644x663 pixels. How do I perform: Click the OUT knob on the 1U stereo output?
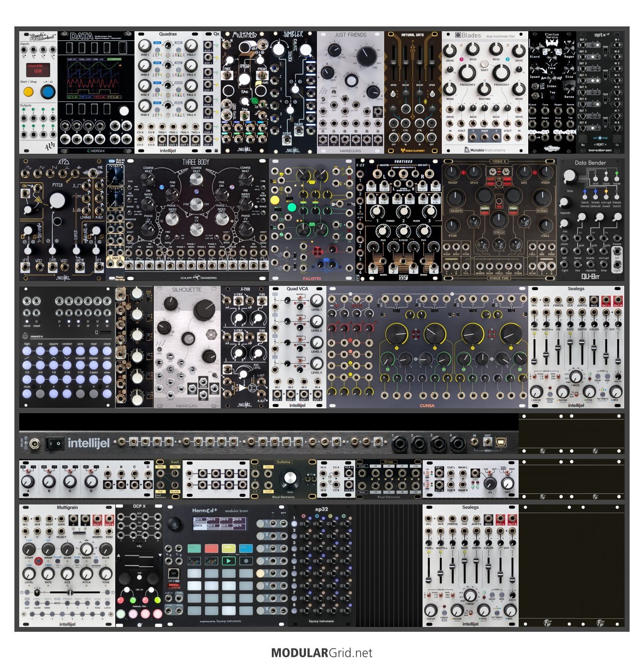tap(508, 483)
